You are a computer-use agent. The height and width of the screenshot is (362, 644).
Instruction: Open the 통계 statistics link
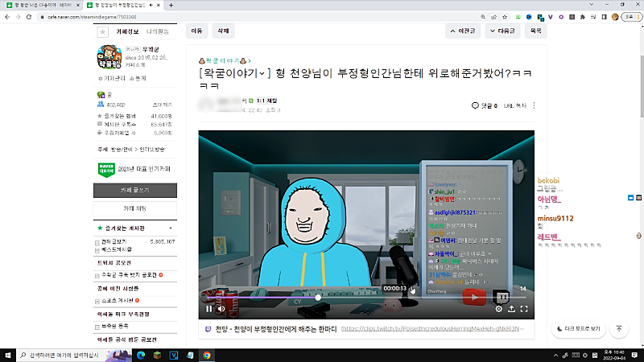tap(138, 78)
